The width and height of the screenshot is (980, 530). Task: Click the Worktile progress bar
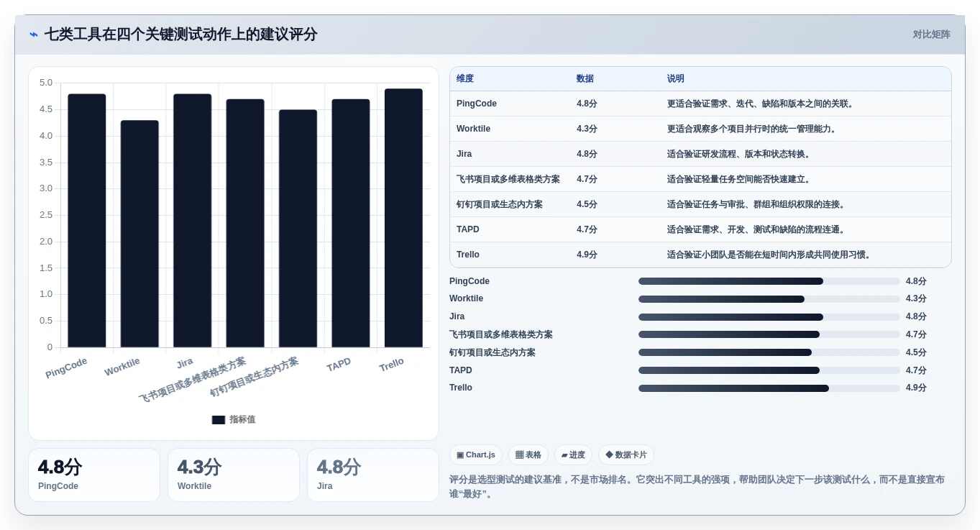(x=769, y=299)
